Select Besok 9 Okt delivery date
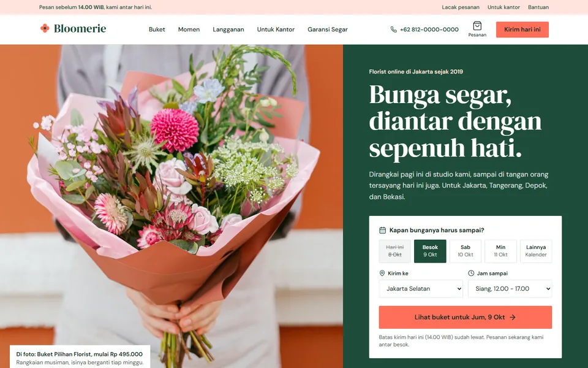 click(x=430, y=251)
